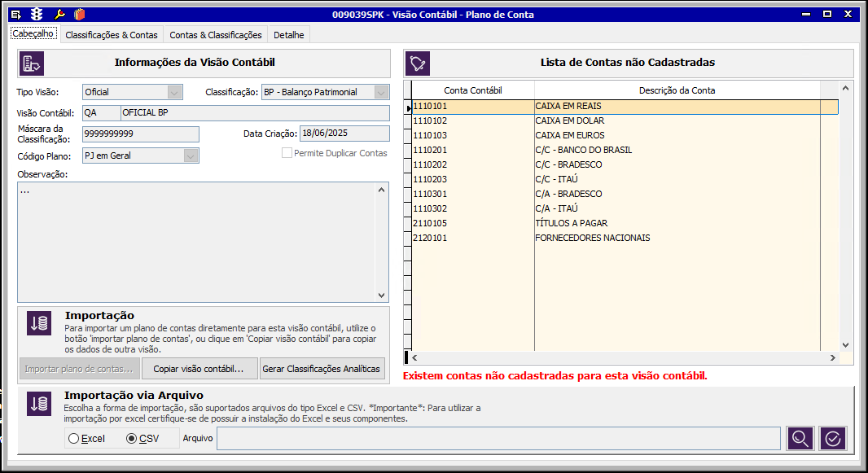Select the Excel radio option
868x473 pixels.
point(73,439)
